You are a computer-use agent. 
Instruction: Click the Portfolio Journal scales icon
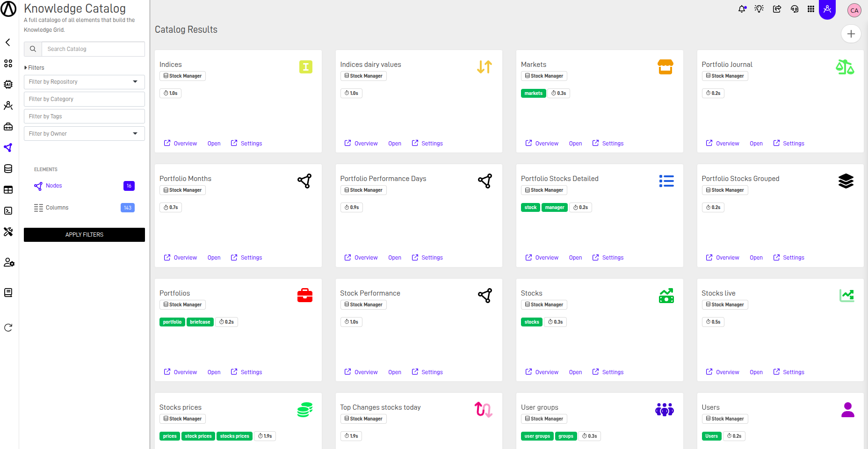coord(845,67)
